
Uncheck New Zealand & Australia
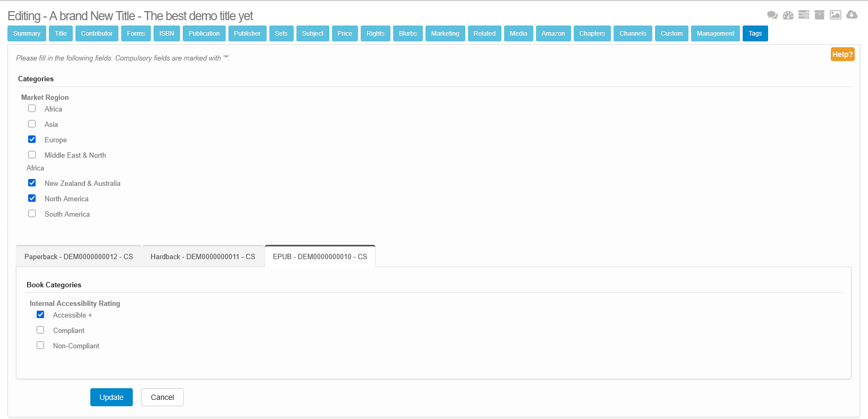[32, 183]
